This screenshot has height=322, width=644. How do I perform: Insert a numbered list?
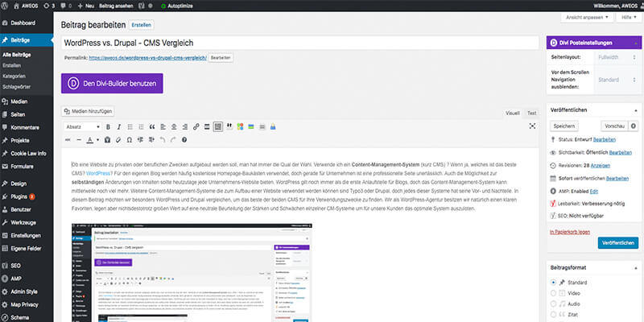[x=142, y=127]
